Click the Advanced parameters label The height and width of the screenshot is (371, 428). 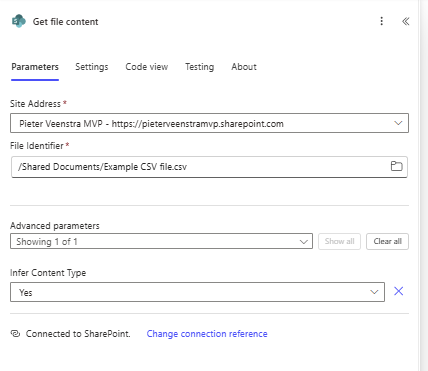click(55, 226)
